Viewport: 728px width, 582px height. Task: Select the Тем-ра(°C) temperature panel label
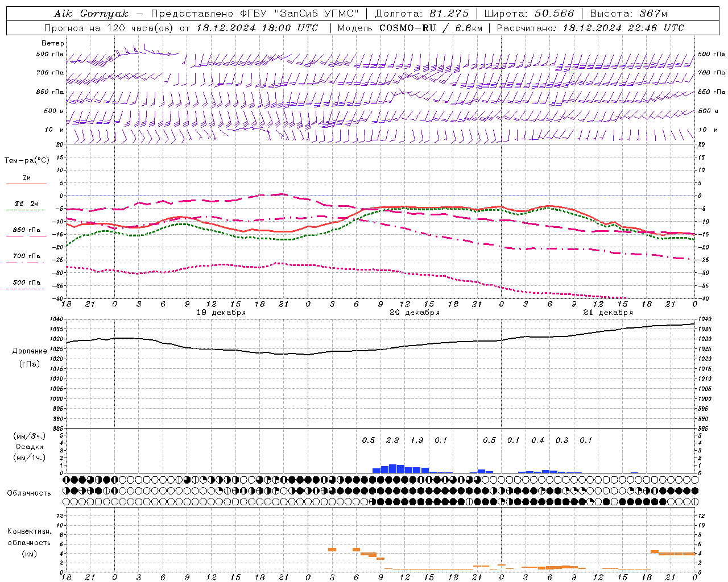tap(27, 161)
